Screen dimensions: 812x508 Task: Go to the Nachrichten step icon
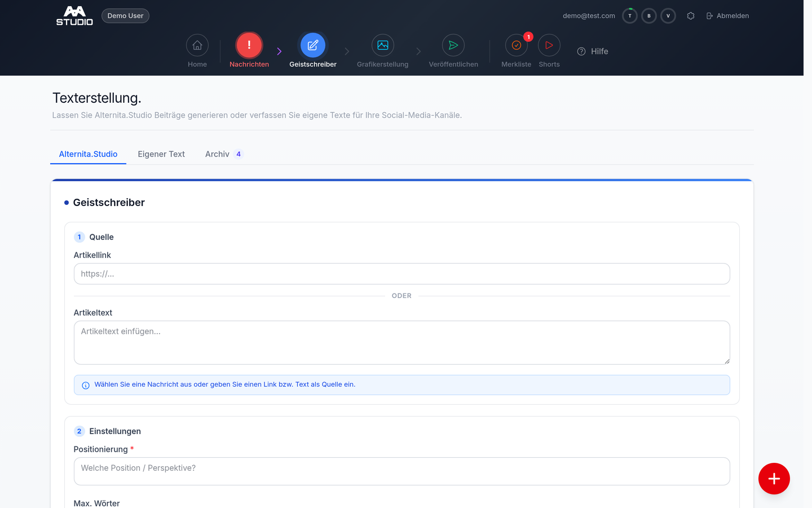tap(249, 45)
